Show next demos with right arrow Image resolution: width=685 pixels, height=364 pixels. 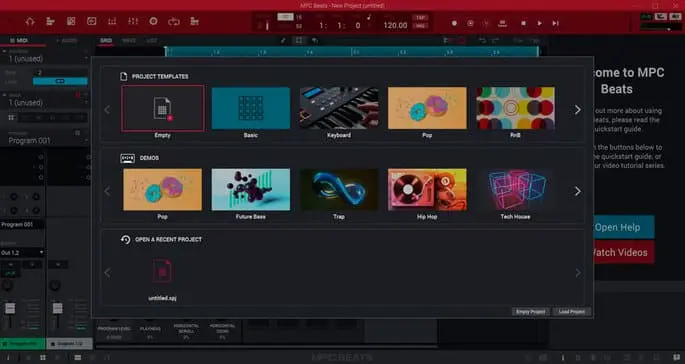coord(578,191)
